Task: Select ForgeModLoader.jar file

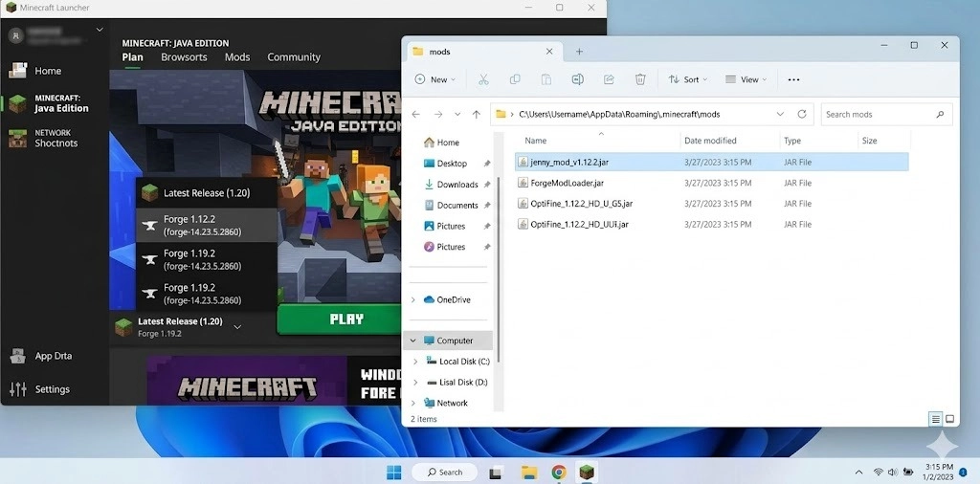Action: (x=711, y=183)
